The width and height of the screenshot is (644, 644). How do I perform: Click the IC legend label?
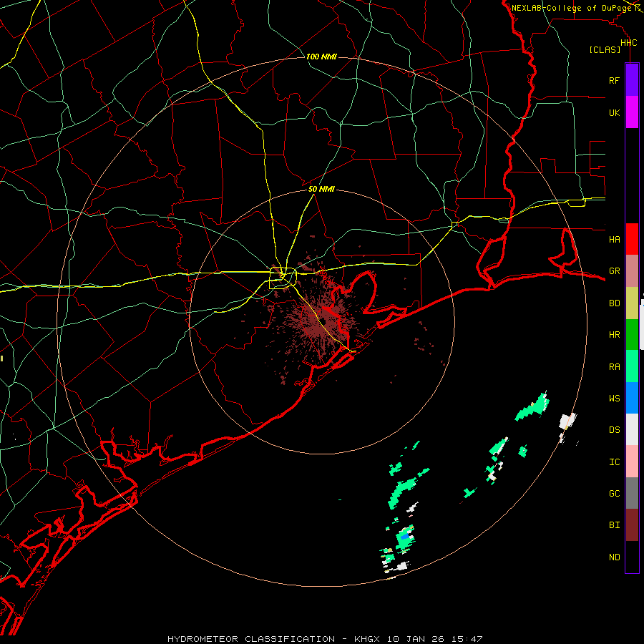tap(614, 462)
